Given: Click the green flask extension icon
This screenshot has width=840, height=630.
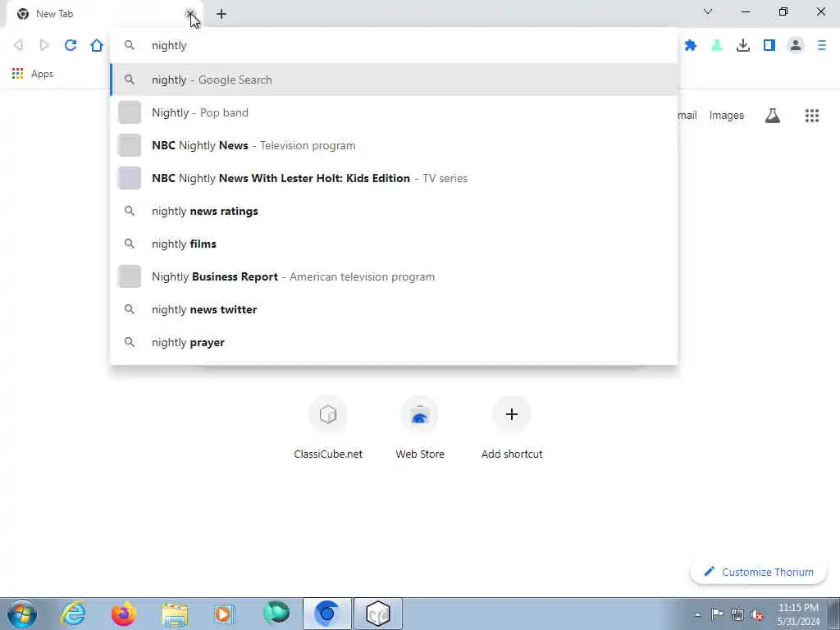Looking at the screenshot, I should pyautogui.click(x=717, y=46).
